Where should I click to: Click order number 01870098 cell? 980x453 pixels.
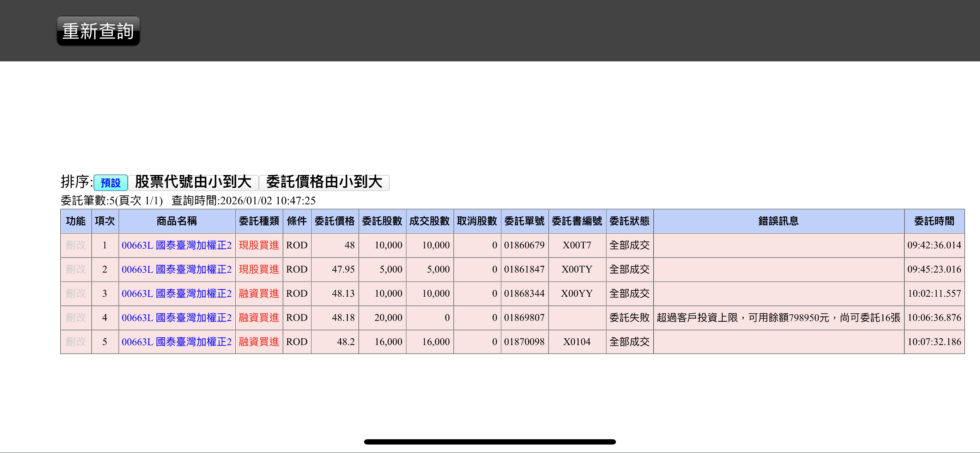point(524,342)
